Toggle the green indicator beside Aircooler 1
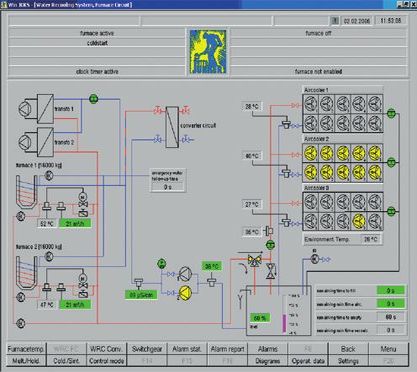Viewport: 417px width, 372px height. click(391, 114)
